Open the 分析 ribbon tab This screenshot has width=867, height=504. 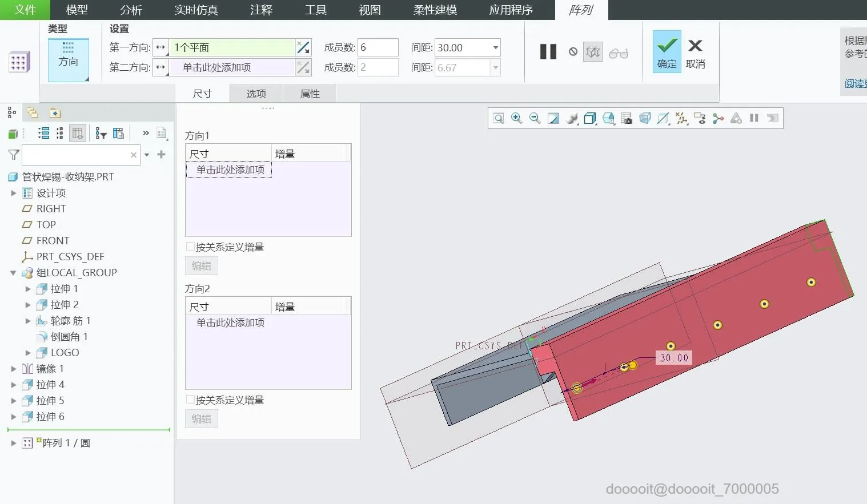131,10
